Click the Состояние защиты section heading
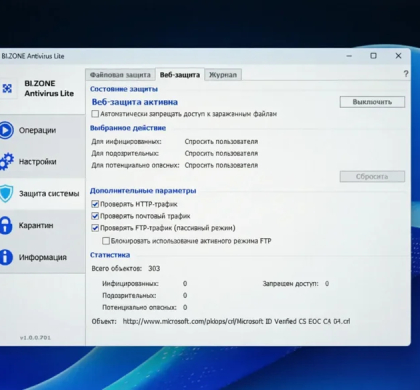 point(124,89)
